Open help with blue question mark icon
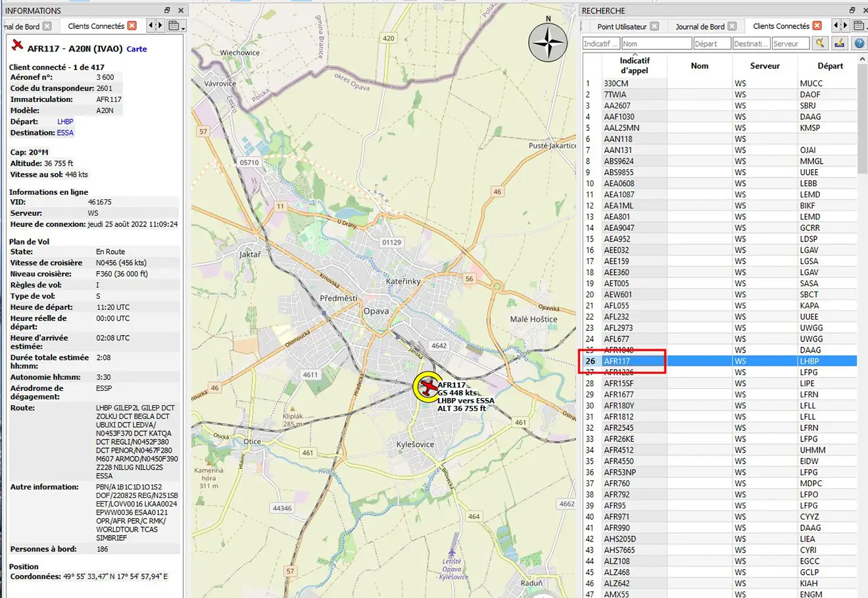This screenshot has height=598, width=868. pos(859,43)
